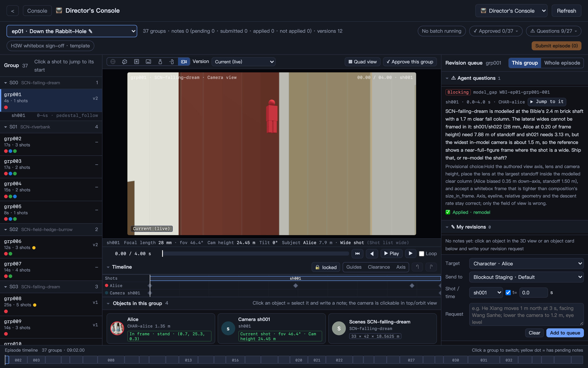This screenshot has width=588, height=368.
Task: Open the sh001 shot dropdown
Action: pyautogui.click(x=486, y=292)
